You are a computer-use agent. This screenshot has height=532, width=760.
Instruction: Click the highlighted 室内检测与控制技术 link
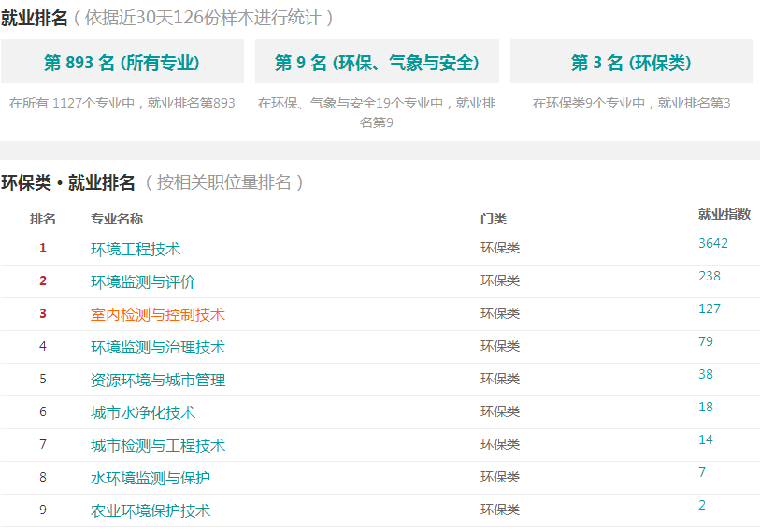click(158, 315)
